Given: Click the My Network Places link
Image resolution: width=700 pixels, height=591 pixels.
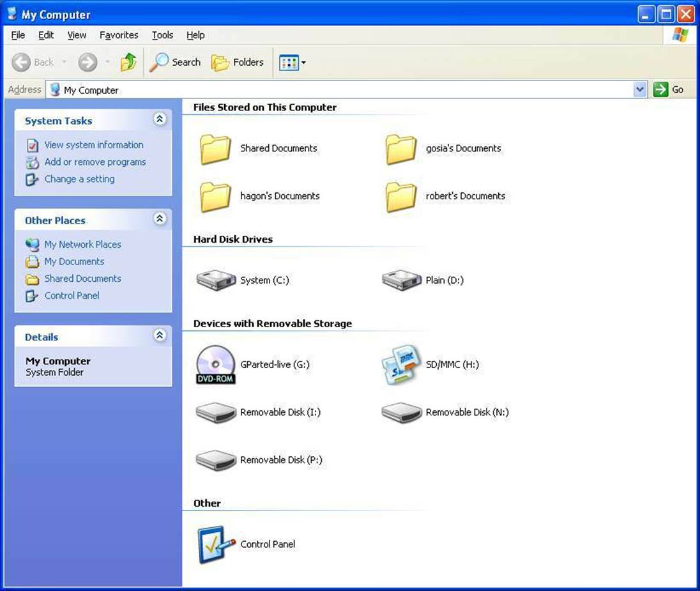Looking at the screenshot, I should point(82,245).
